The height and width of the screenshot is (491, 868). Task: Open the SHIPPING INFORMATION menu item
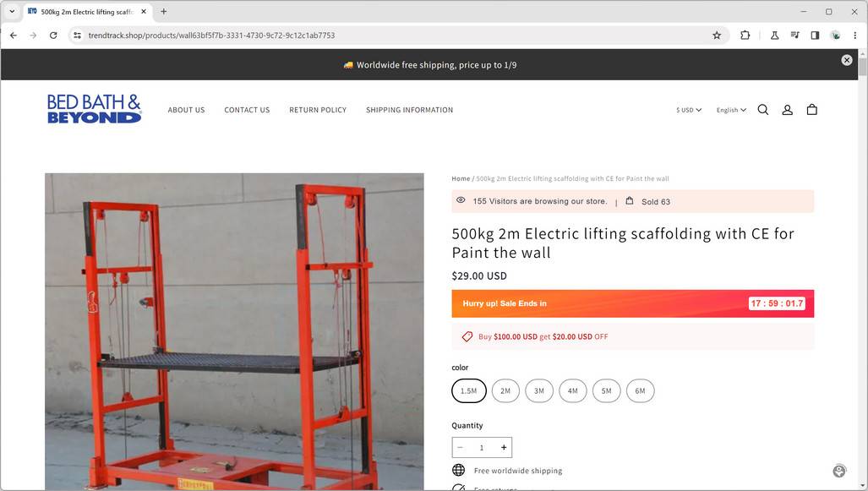pos(409,110)
